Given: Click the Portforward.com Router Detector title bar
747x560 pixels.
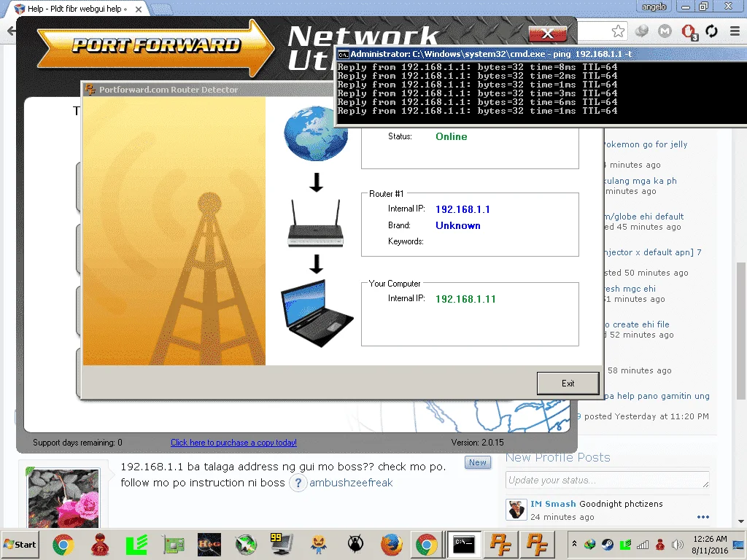Looking at the screenshot, I should click(x=208, y=90).
